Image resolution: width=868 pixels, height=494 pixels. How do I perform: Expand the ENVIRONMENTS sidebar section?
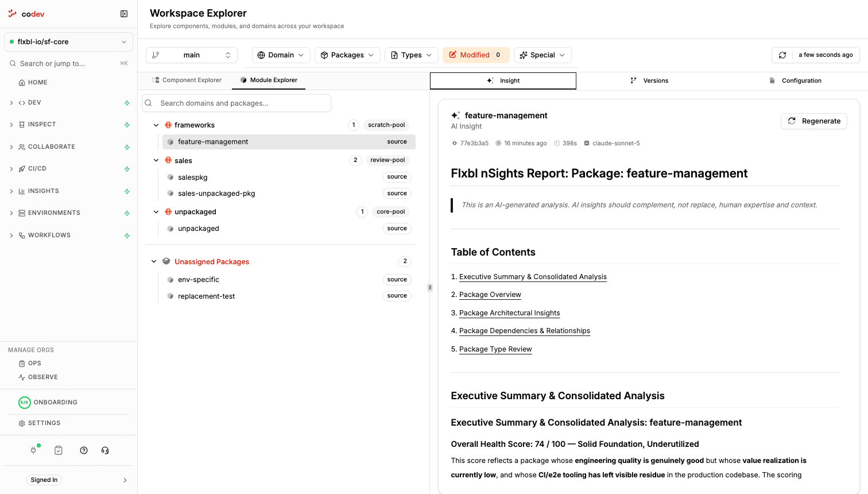[x=11, y=213]
